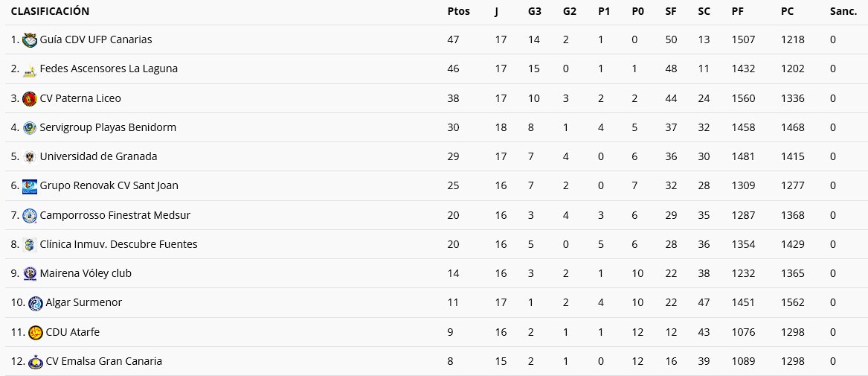Click the Servigroup Playas Benidorm logo

pos(30,128)
